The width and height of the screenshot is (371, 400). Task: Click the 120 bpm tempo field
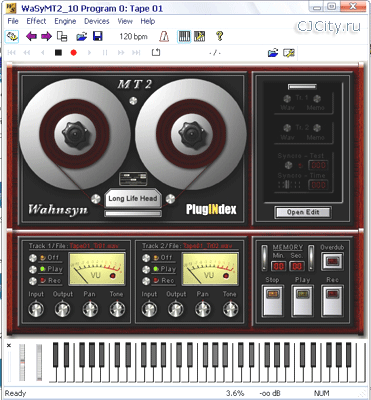tap(133, 37)
